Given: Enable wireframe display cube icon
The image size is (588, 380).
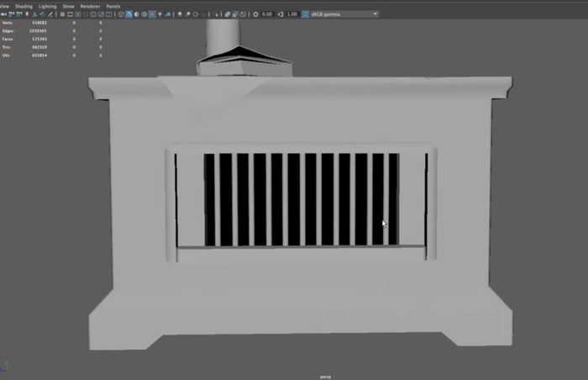Looking at the screenshot, I should click(x=121, y=14).
